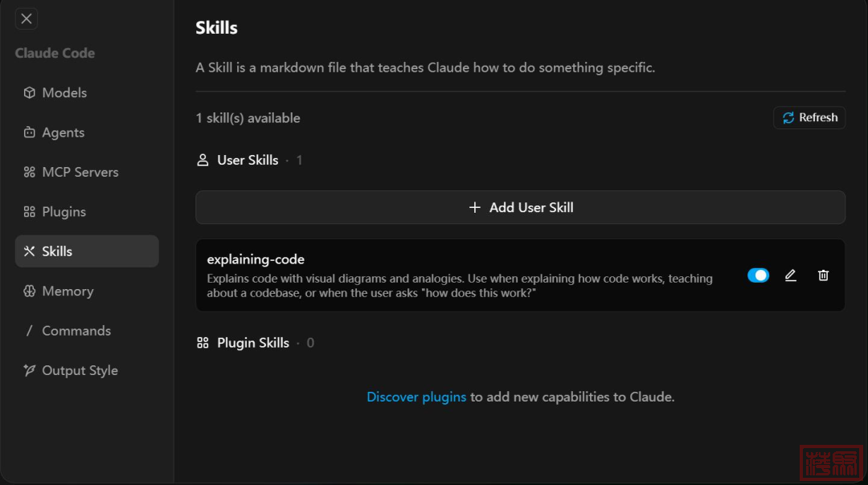868x485 pixels.
Task: Click Add User Skill button
Action: coord(520,207)
